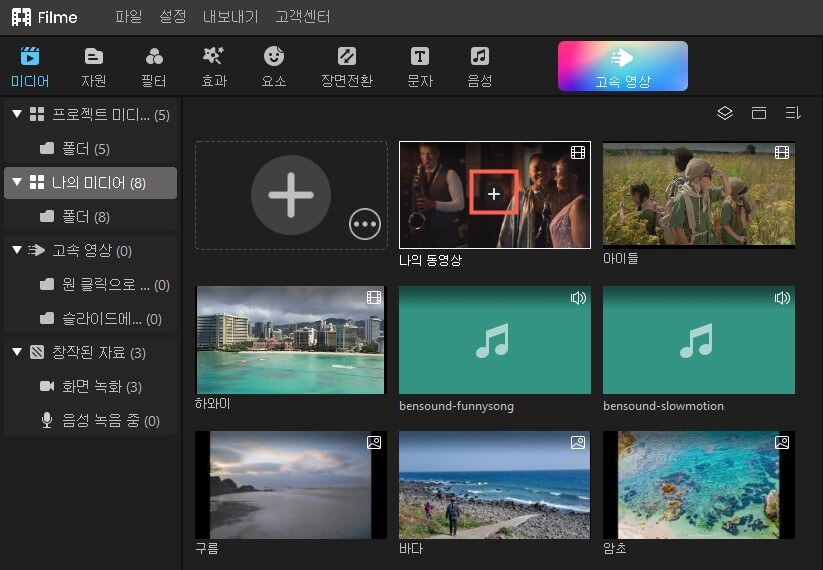The height and width of the screenshot is (570, 823).
Task: Open the 설정 menu
Action: click(x=173, y=17)
